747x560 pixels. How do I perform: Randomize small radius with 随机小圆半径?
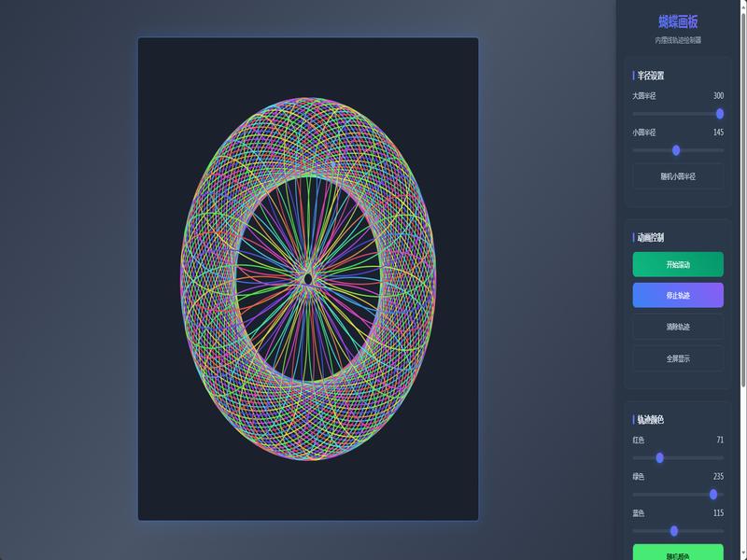click(x=678, y=176)
